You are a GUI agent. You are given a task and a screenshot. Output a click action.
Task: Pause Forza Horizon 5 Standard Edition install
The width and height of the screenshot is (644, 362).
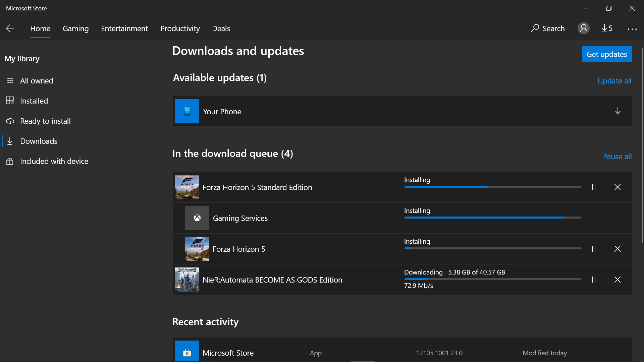coord(594,186)
